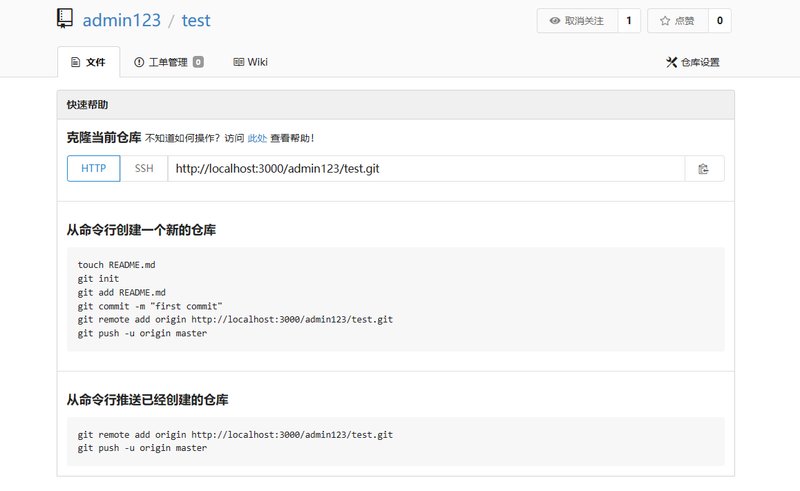The image size is (800, 491).
Task: Switch clone protocol to SSH
Action: click(x=144, y=169)
